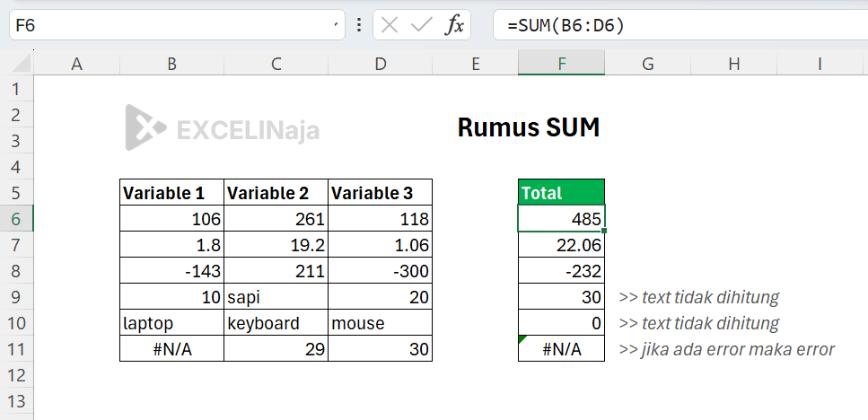Select column A header
Screen dimensions: 868x420
click(77, 65)
